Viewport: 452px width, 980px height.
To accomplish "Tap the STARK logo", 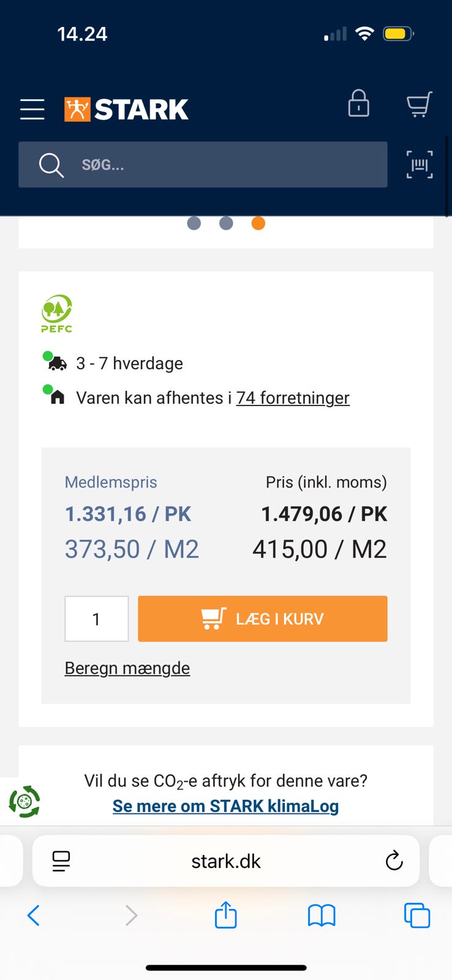I will 126,110.
